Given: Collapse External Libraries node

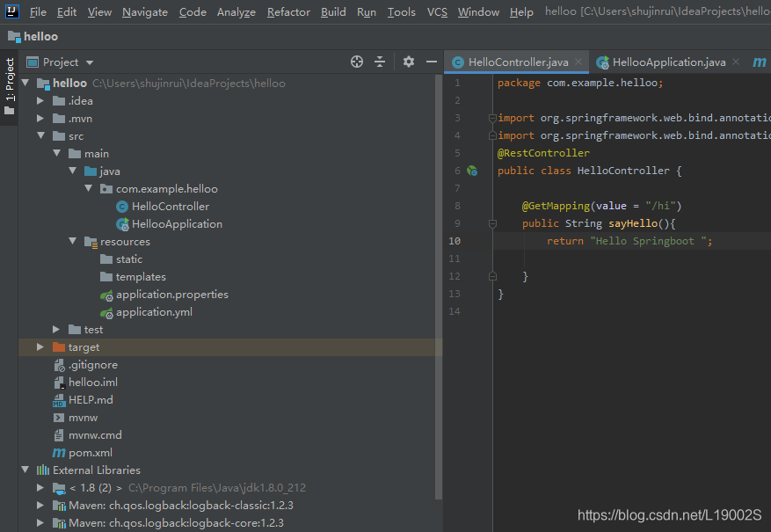Looking at the screenshot, I should [25, 470].
